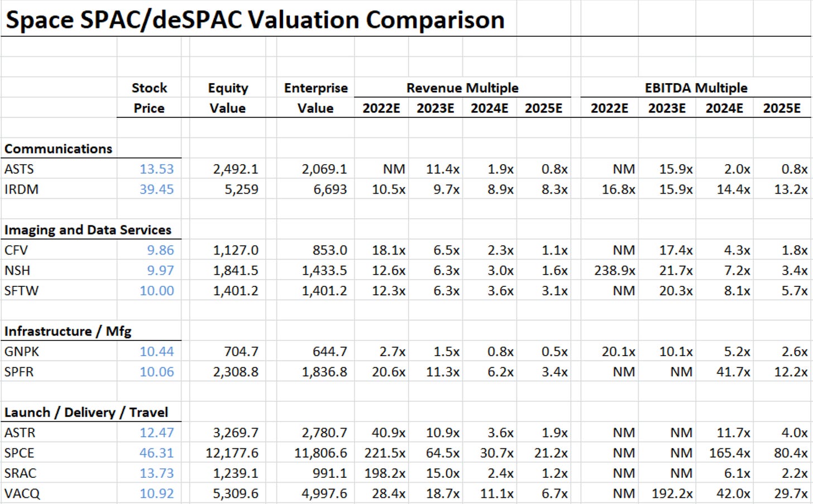Click SPCE equity value 12,177.6

pyautogui.click(x=232, y=453)
